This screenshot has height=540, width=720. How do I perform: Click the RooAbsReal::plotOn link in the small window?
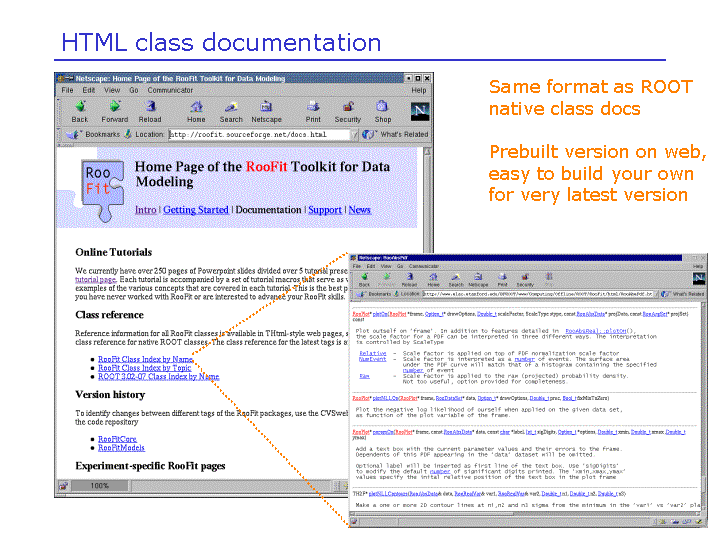(596, 331)
